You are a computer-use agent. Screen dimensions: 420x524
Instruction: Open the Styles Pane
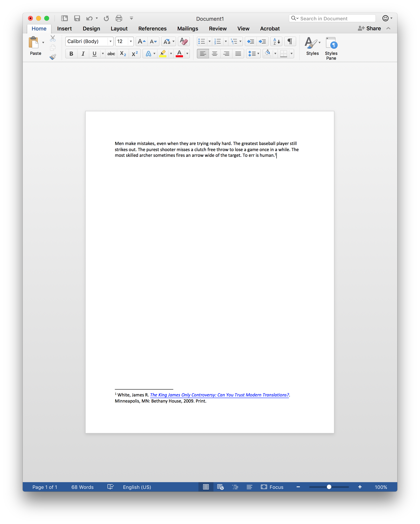click(x=331, y=48)
